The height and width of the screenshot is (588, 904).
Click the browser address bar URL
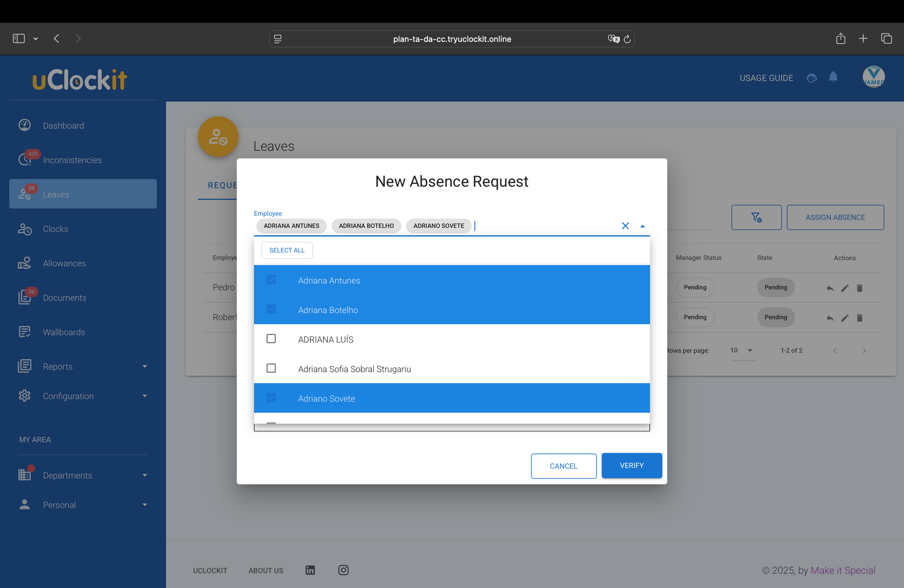[452, 39]
